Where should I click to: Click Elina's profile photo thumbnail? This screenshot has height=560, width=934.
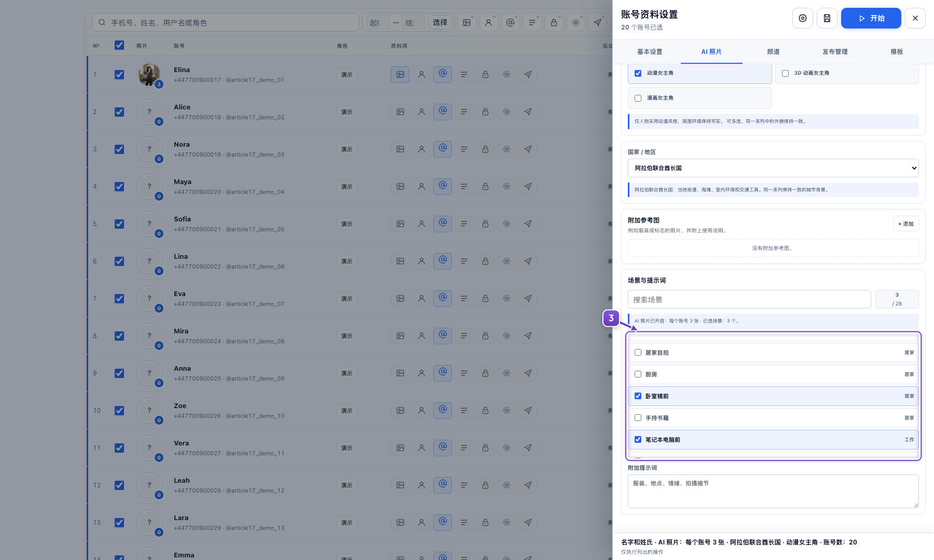point(149,75)
